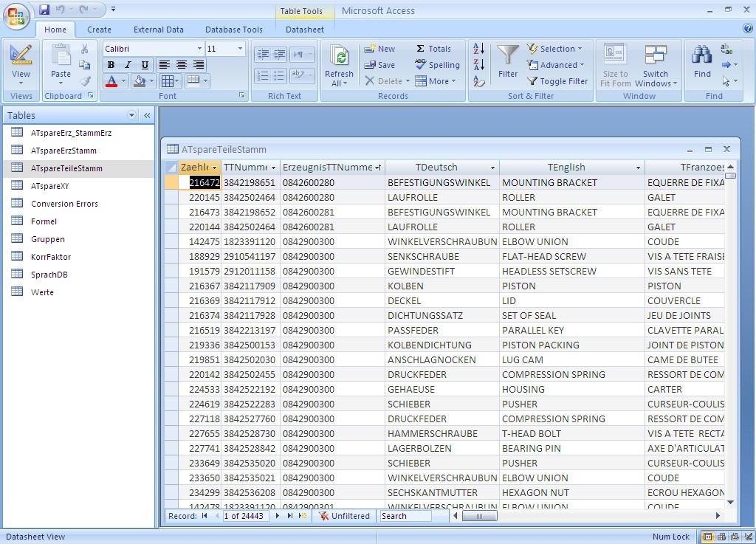Open TEnglish column filter dropdown
756x544 pixels.
click(x=639, y=168)
